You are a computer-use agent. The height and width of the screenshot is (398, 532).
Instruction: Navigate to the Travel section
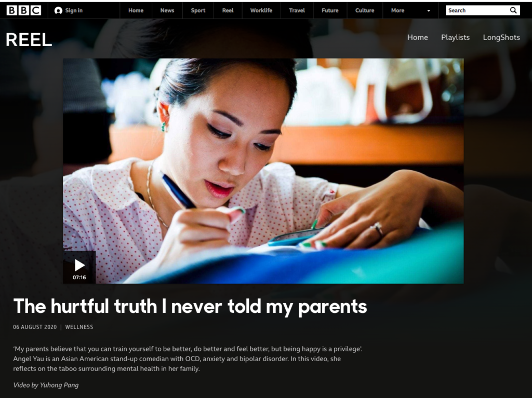(297, 10)
